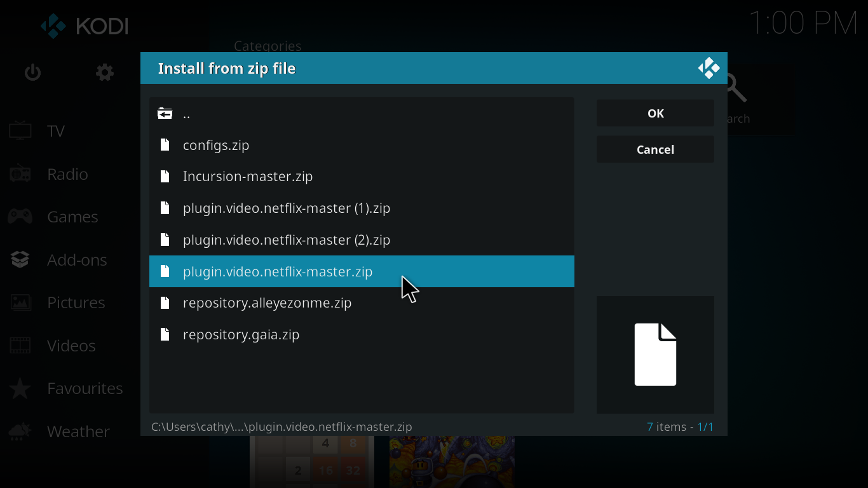Click file icon beside Incursion-master.zip

tap(165, 176)
